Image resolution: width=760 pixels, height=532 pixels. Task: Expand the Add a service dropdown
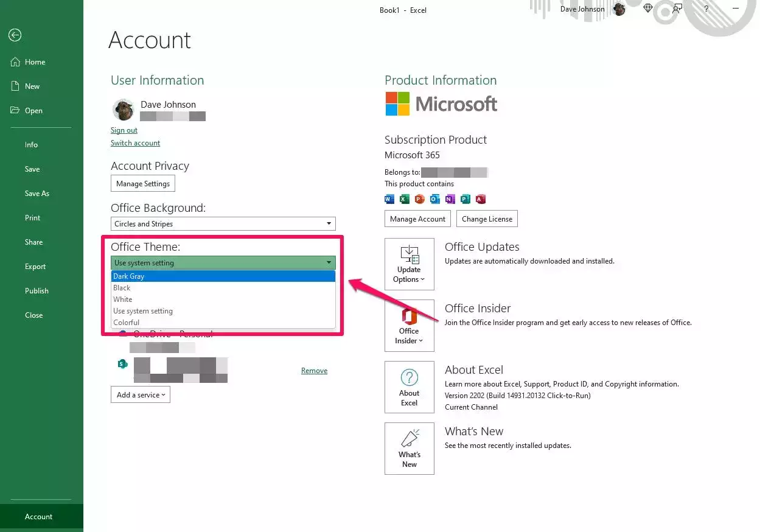[x=141, y=395]
